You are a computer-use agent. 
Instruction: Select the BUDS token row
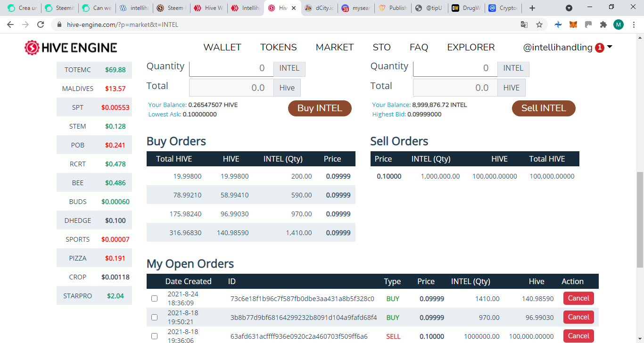click(x=94, y=202)
